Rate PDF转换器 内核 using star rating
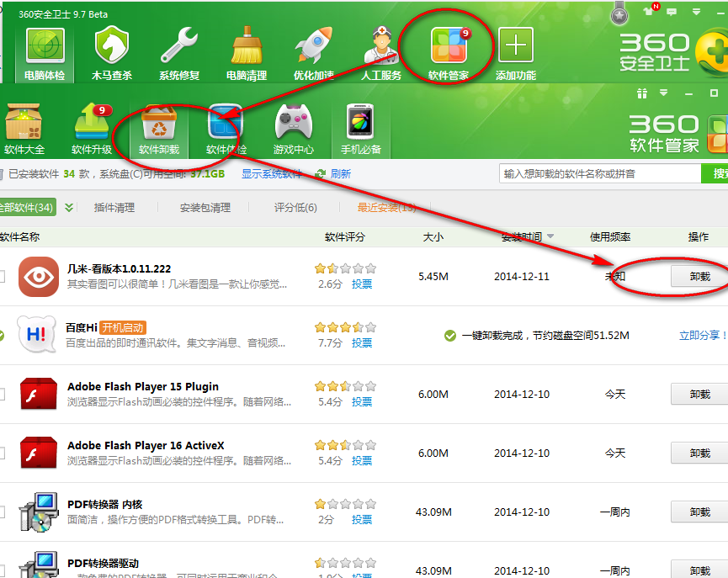 pyautogui.click(x=345, y=504)
